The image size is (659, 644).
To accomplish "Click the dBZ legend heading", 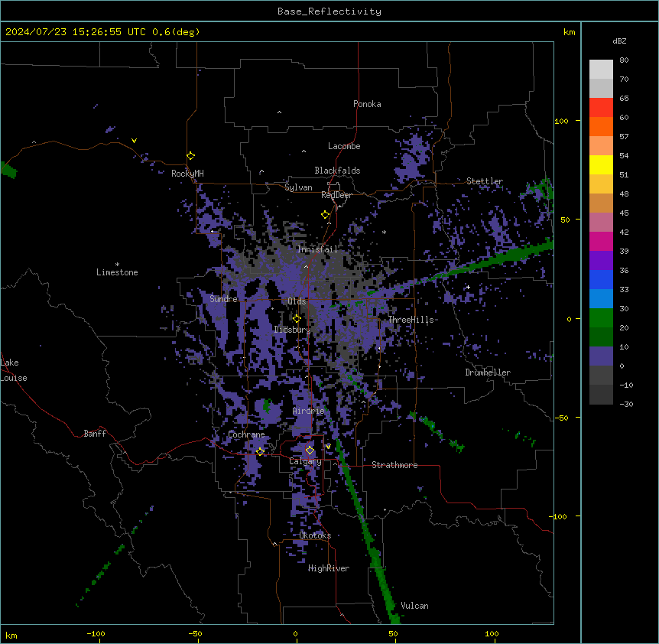I will pyautogui.click(x=619, y=41).
